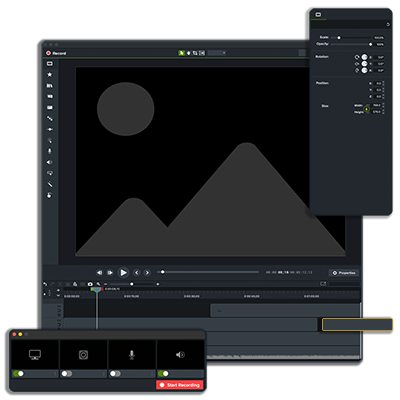Click the timeline magnifier zoom icon

coord(98,284)
